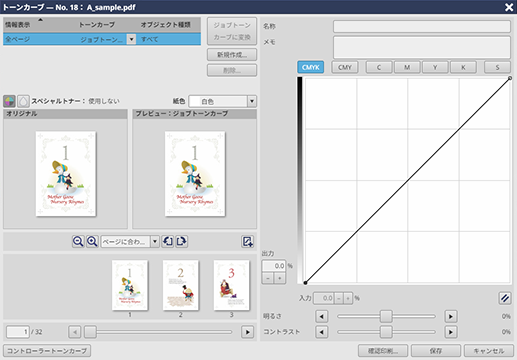The height and width of the screenshot is (360, 517).
Task: Select the K channel toggle
Action: (x=463, y=67)
